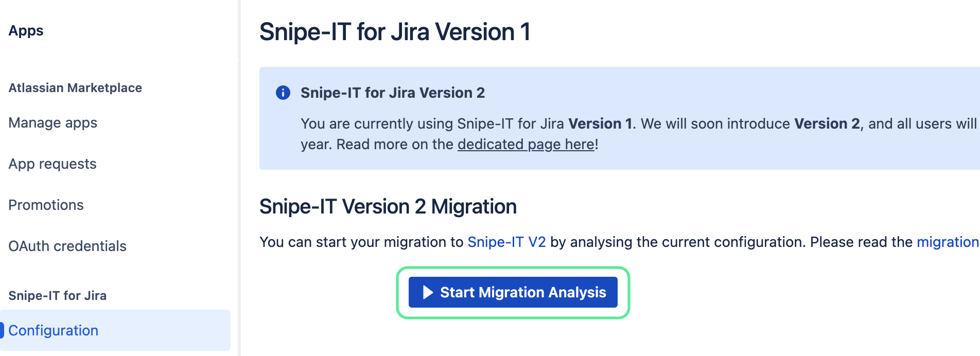
Task: Follow the 'dedicated page here' link
Action: (526, 144)
